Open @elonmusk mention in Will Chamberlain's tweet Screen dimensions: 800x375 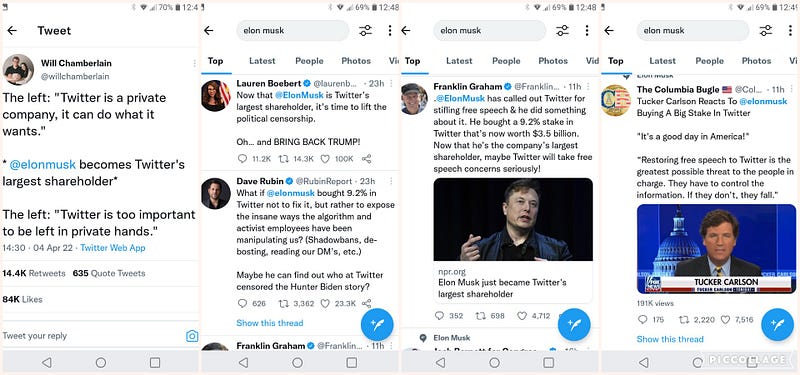point(43,165)
